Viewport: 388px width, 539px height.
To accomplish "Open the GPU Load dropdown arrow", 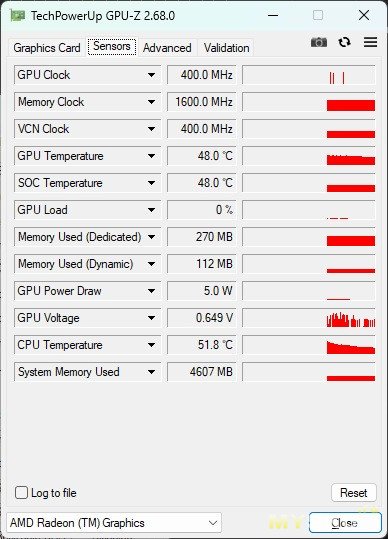I will 151,210.
